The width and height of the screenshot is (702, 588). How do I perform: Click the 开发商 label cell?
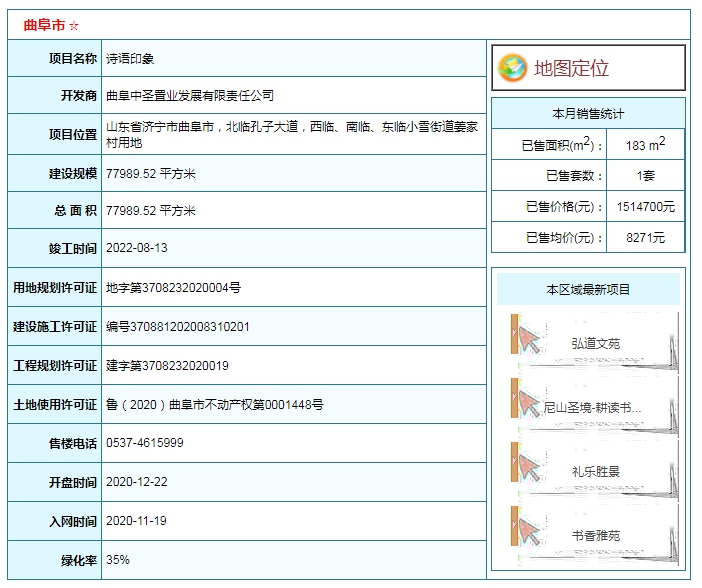click(x=55, y=95)
